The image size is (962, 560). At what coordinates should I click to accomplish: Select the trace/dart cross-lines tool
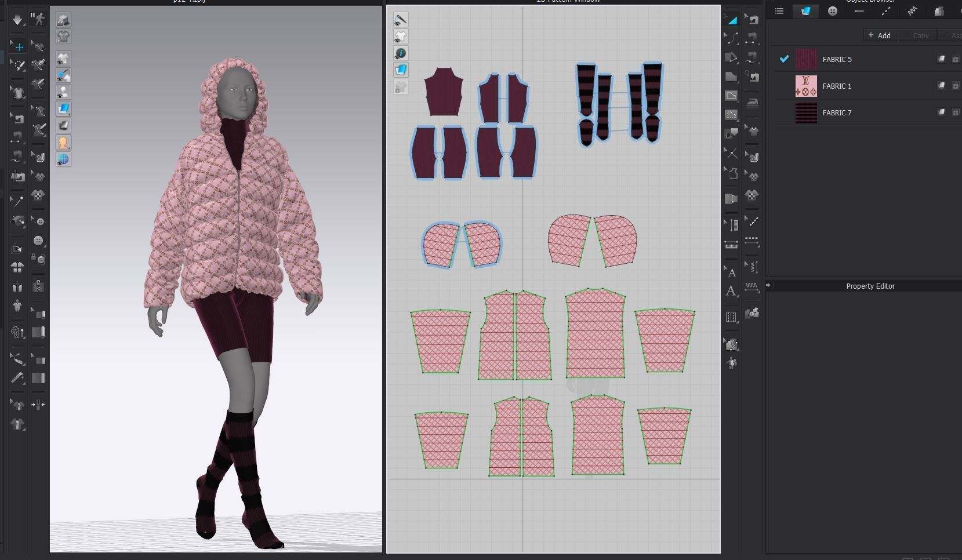tap(732, 153)
